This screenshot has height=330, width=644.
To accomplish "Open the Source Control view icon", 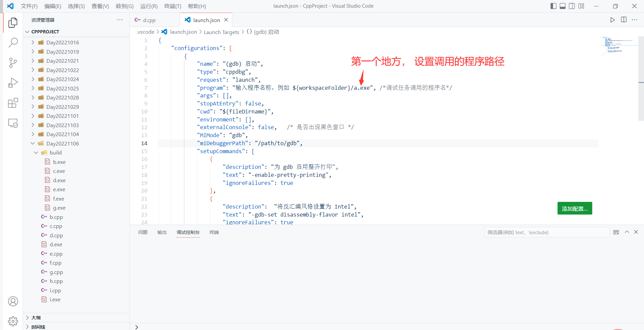I will coord(13,63).
